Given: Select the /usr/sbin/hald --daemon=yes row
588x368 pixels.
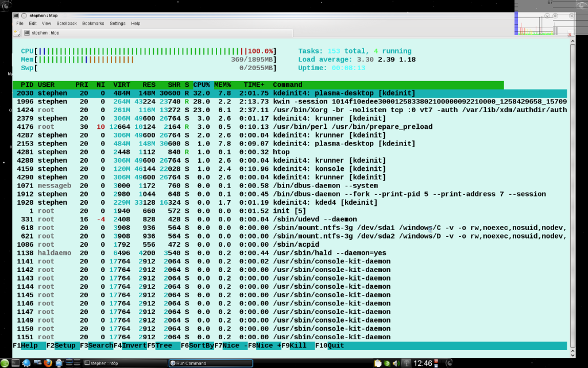Looking at the screenshot, I should [x=289, y=253].
